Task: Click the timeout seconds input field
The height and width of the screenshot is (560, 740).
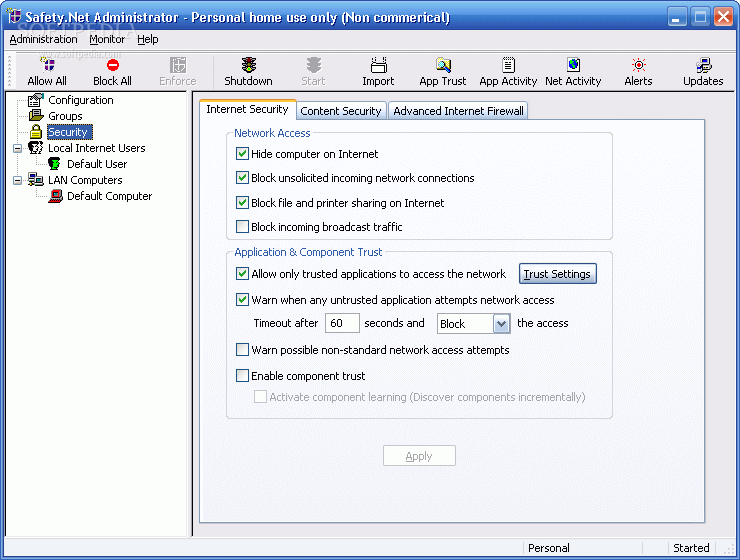Action: pos(342,323)
